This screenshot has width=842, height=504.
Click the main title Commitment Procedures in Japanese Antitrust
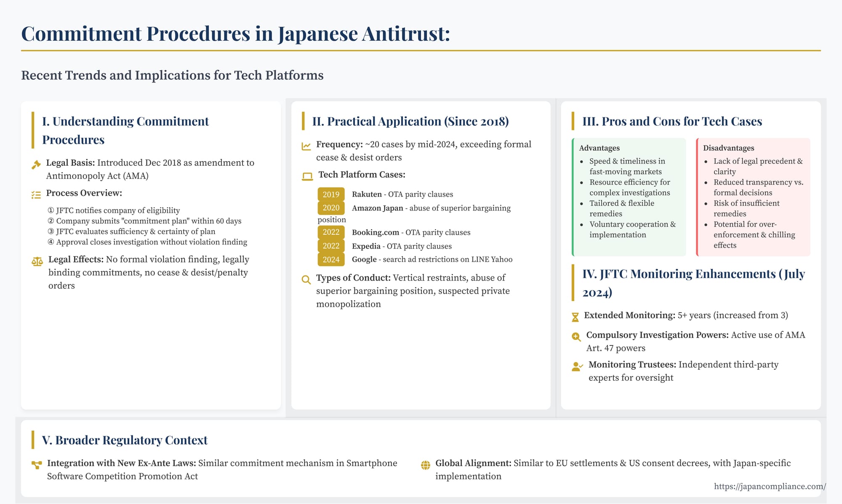click(x=236, y=34)
